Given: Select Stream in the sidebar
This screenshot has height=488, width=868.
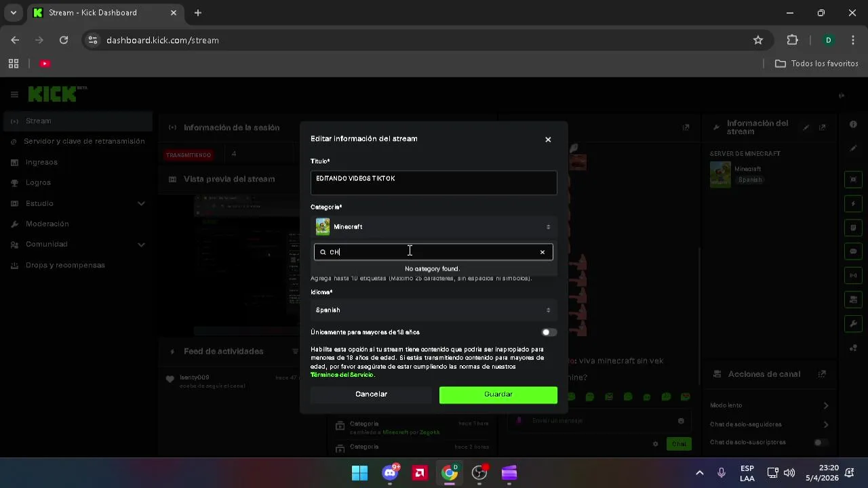Looking at the screenshot, I should pos(77,121).
